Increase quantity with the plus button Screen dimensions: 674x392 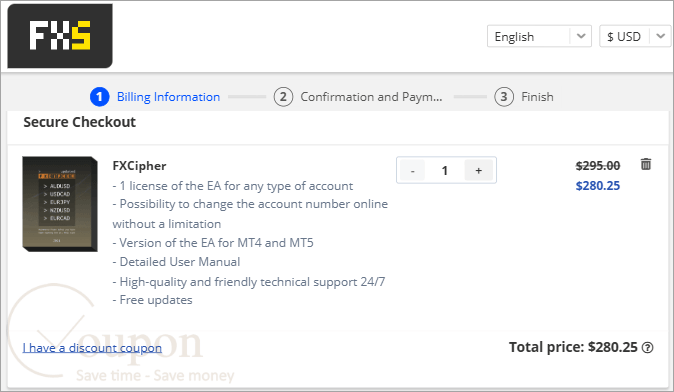tap(478, 171)
